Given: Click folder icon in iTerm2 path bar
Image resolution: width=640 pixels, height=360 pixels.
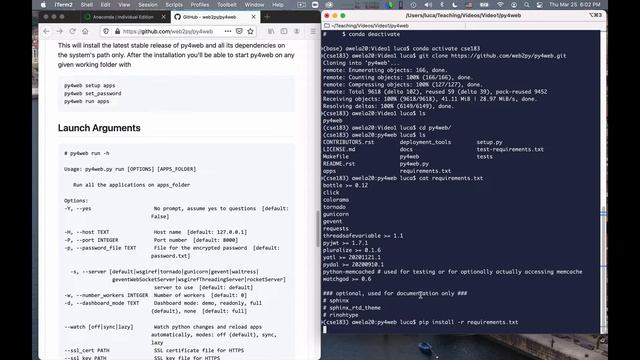Looking at the screenshot, I should pyautogui.click(x=327, y=25).
